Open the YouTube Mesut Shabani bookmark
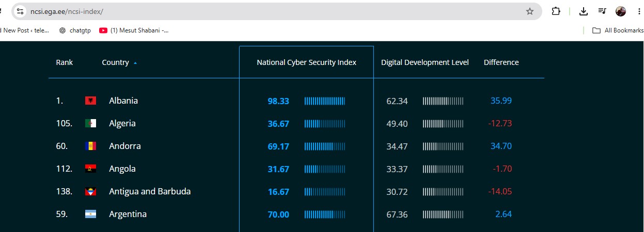The width and height of the screenshot is (644, 232). 134,30
